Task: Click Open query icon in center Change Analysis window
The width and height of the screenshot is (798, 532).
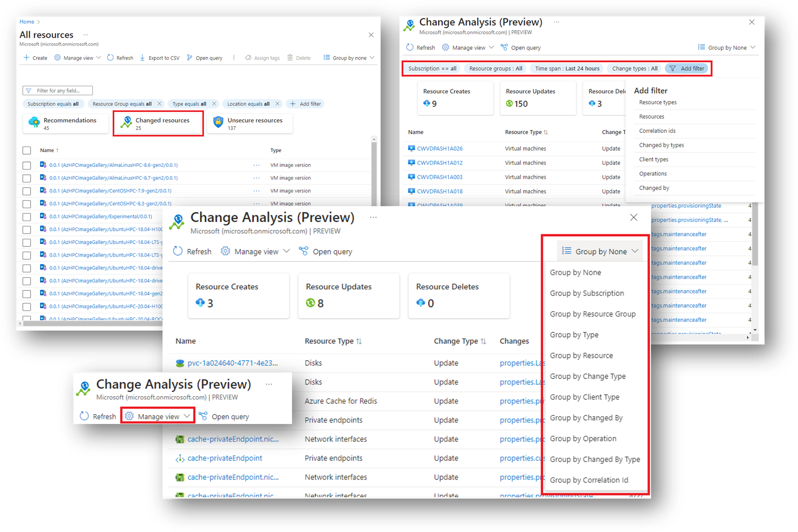Action: pyautogui.click(x=304, y=251)
